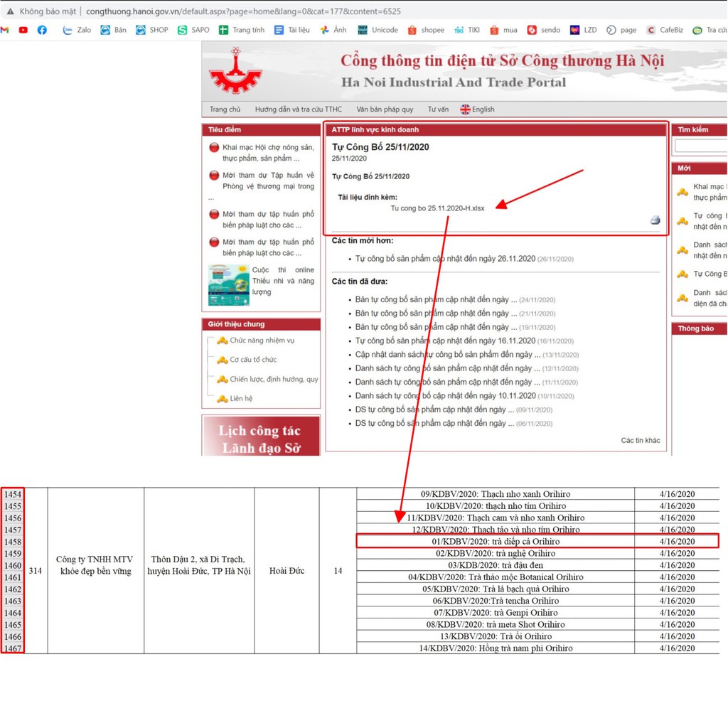Open Hướng dẫn và tra cứu TTHC menu
The width and height of the screenshot is (728, 728).
pyautogui.click(x=299, y=109)
